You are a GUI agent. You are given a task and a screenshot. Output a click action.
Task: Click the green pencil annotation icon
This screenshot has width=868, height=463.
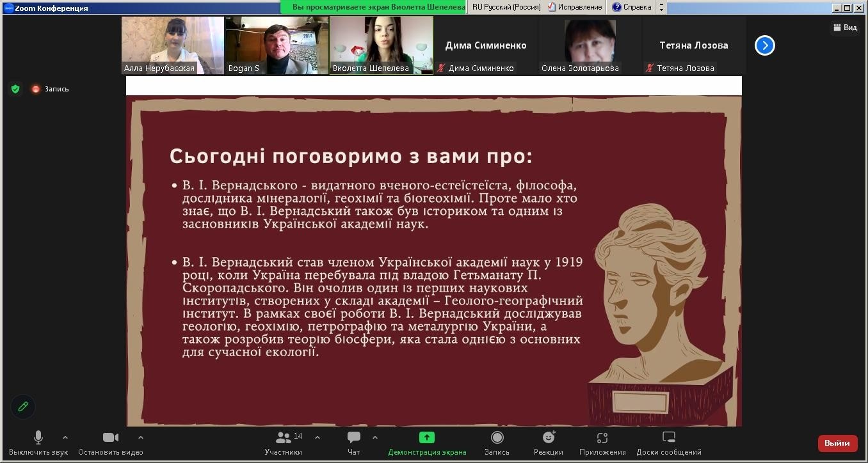click(23, 407)
